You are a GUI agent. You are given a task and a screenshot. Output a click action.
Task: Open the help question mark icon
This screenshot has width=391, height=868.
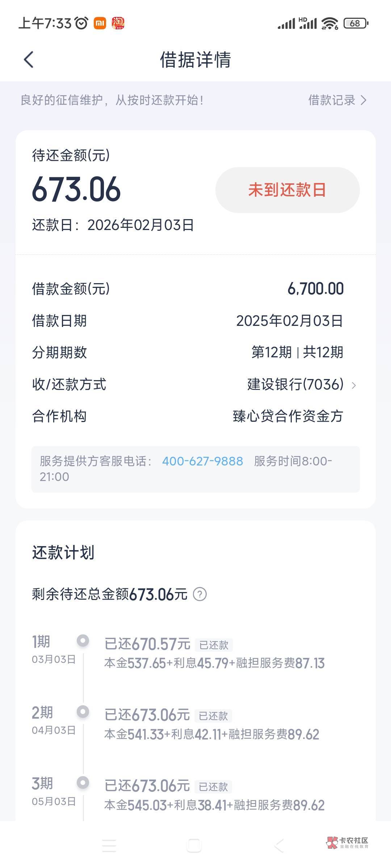click(x=199, y=594)
